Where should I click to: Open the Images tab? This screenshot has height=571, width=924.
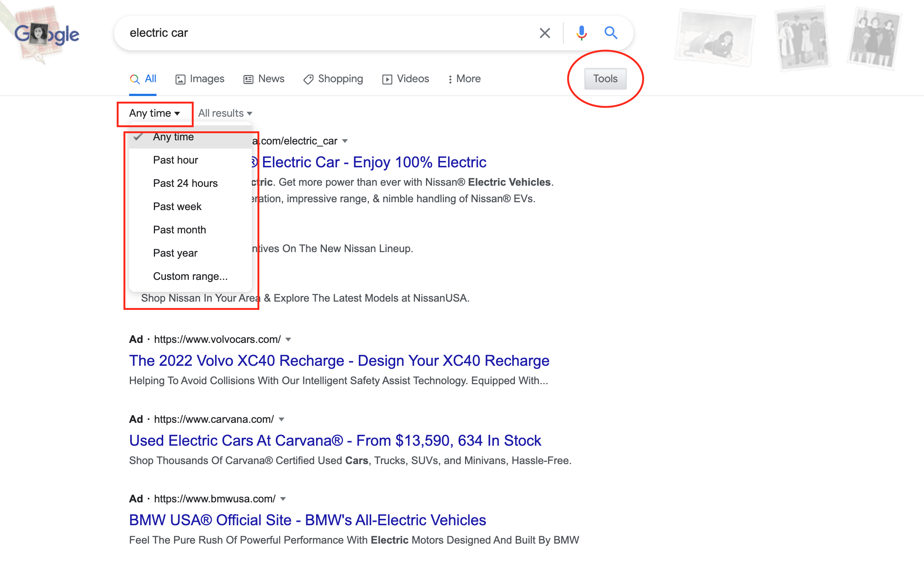200,79
